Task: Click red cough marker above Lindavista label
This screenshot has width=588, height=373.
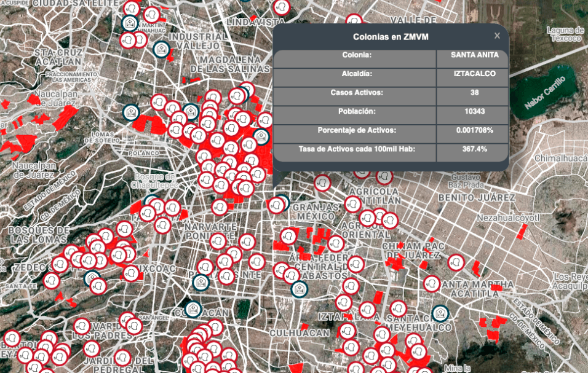Action: point(282,7)
